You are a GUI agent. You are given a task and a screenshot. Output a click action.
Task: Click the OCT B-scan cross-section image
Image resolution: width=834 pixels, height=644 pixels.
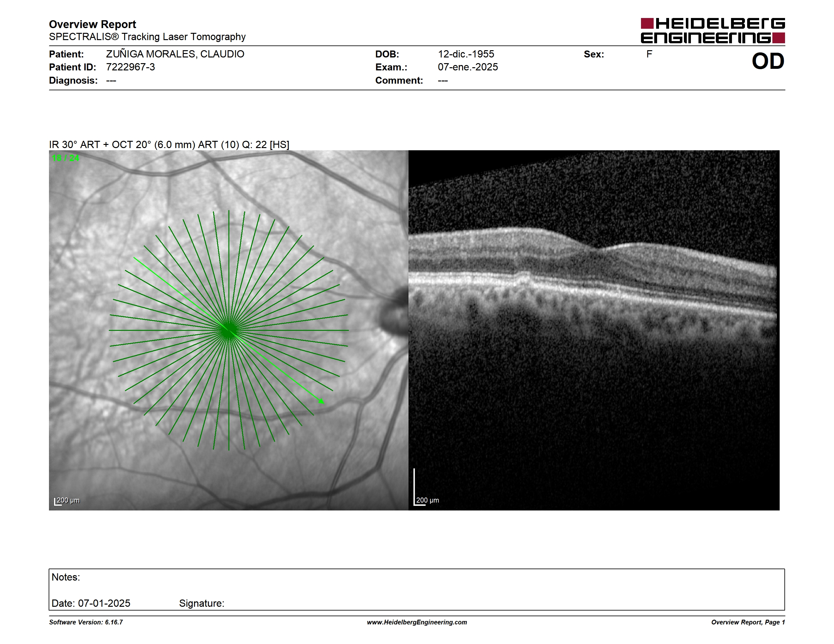tap(594, 330)
